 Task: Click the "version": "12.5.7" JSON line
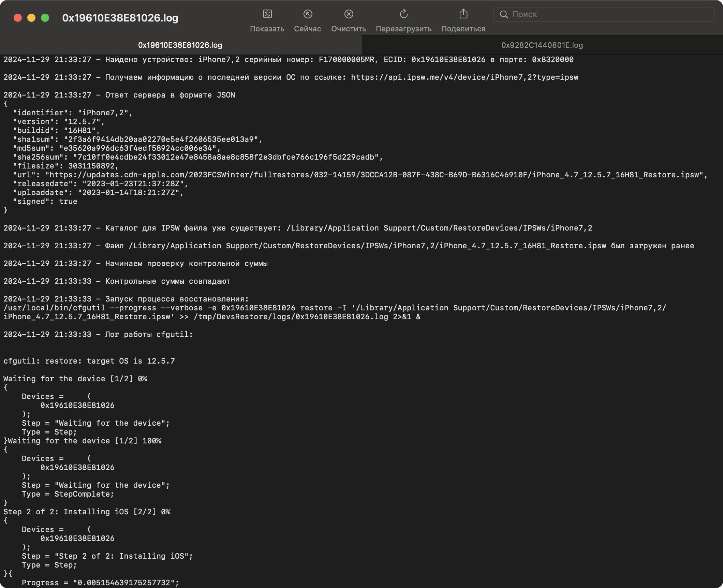coord(59,122)
